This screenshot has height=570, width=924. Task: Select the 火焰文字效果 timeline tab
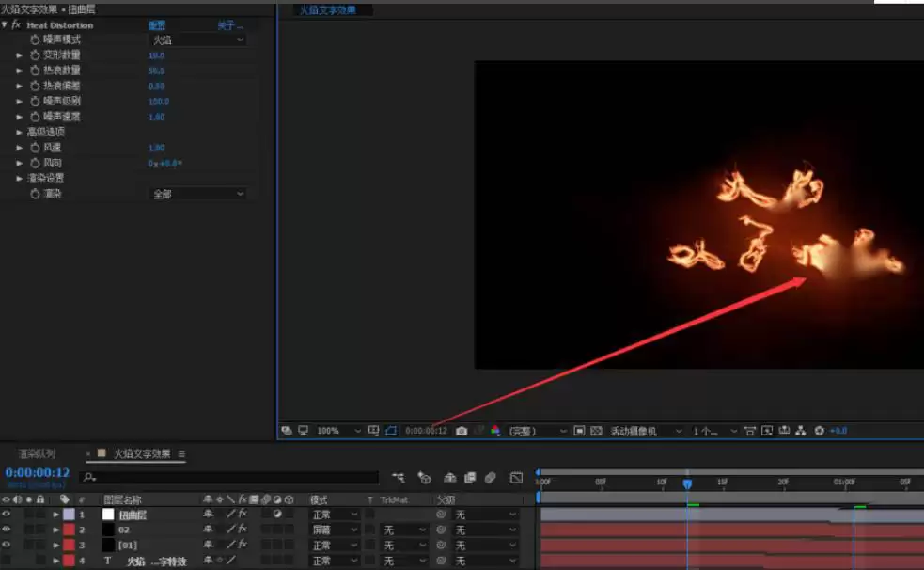pyautogui.click(x=142, y=454)
